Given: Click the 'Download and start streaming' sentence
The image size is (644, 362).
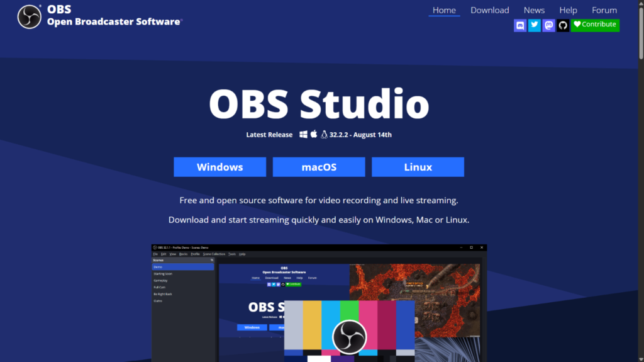Looking at the screenshot, I should [x=319, y=220].
